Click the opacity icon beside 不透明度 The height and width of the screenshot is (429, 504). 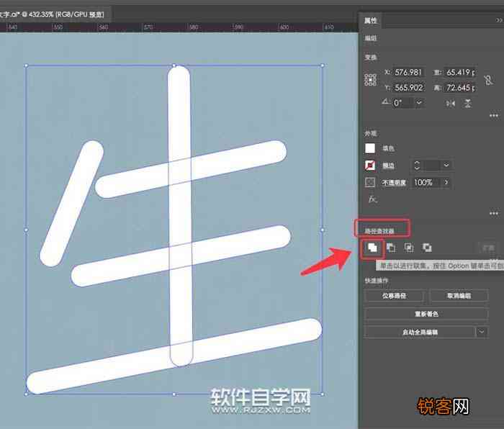(370, 182)
